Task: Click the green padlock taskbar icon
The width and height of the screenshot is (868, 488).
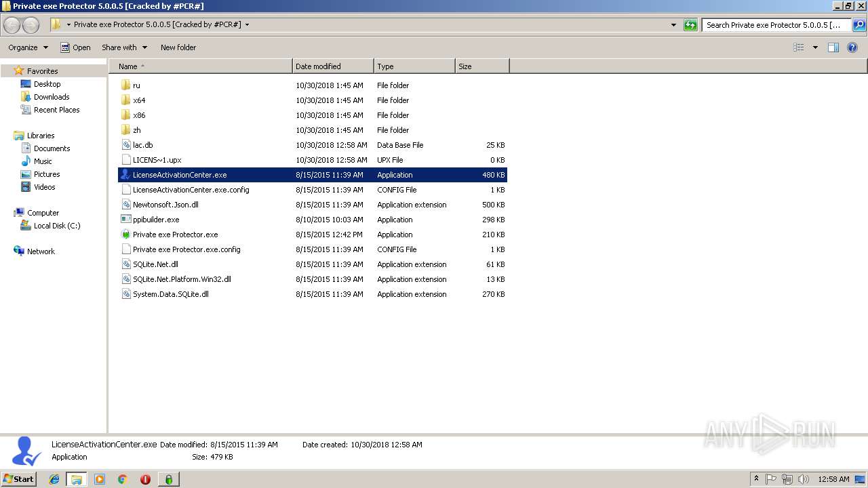Action: point(168,479)
